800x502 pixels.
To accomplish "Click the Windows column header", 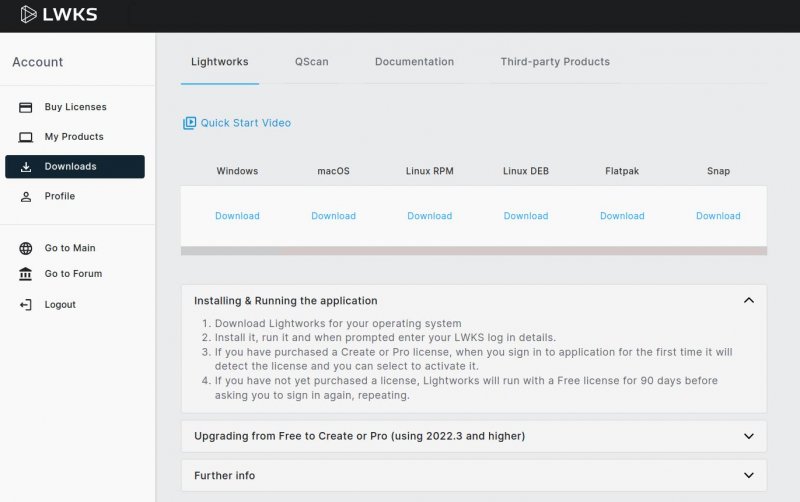I will point(237,171).
